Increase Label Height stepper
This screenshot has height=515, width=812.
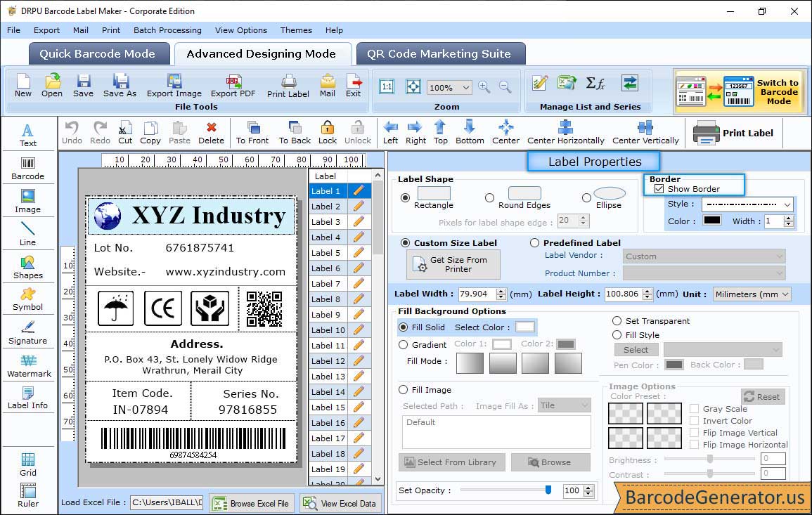pyautogui.click(x=647, y=291)
